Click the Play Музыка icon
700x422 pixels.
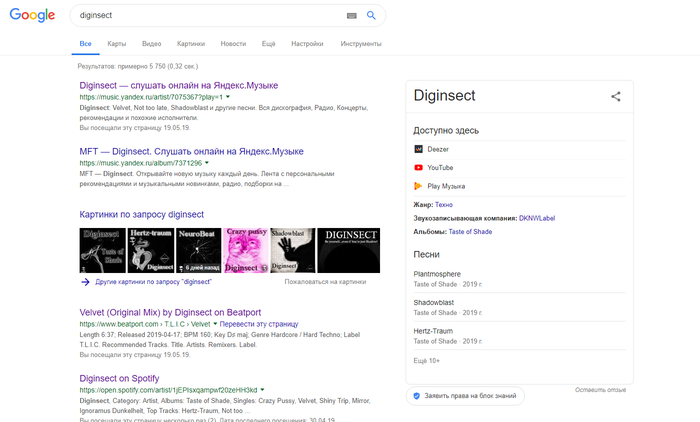pyautogui.click(x=418, y=186)
